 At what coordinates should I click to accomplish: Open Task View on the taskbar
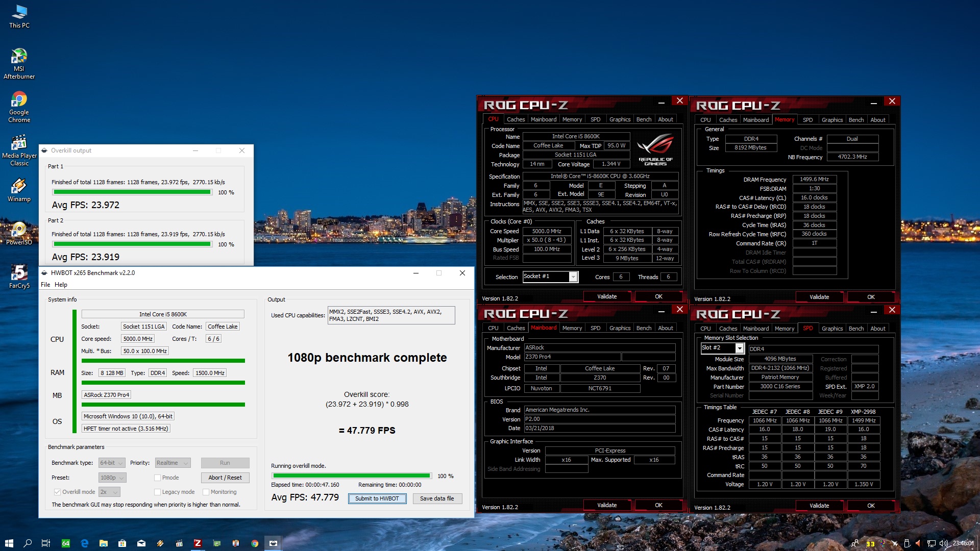(46, 543)
